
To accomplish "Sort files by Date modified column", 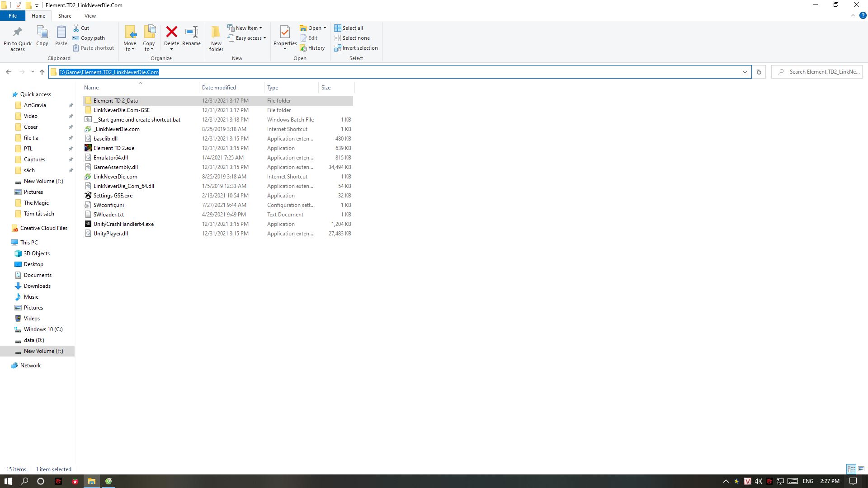I will [219, 88].
